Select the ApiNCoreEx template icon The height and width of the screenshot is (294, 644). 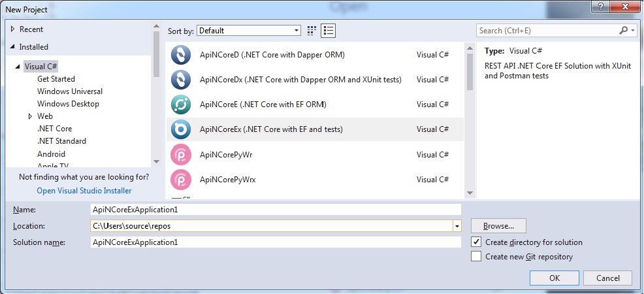(x=181, y=130)
